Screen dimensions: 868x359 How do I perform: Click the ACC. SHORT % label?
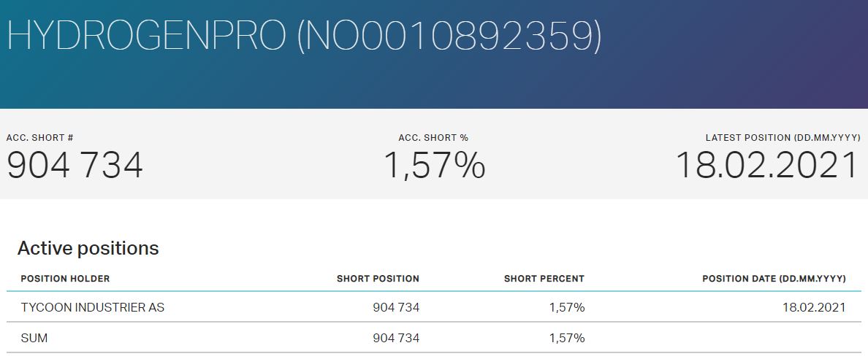coord(433,138)
